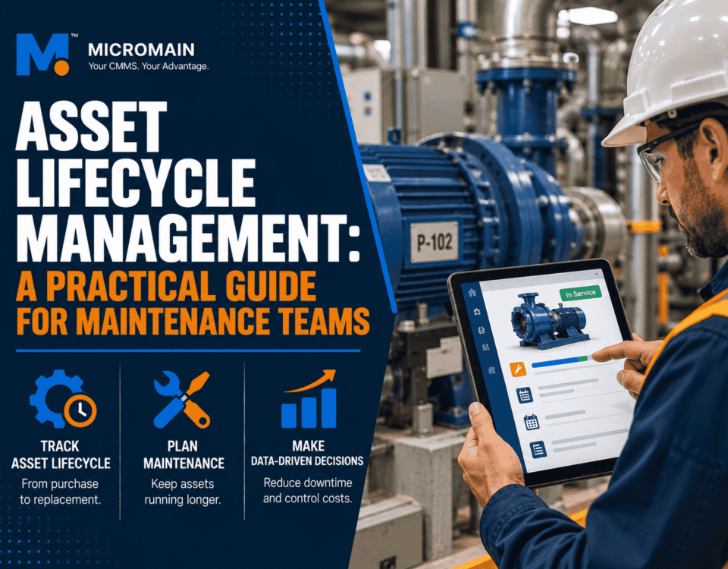Viewport: 728px width, 569px height.
Task: Tap the home icon in tablet sidebar
Action: coord(472,293)
